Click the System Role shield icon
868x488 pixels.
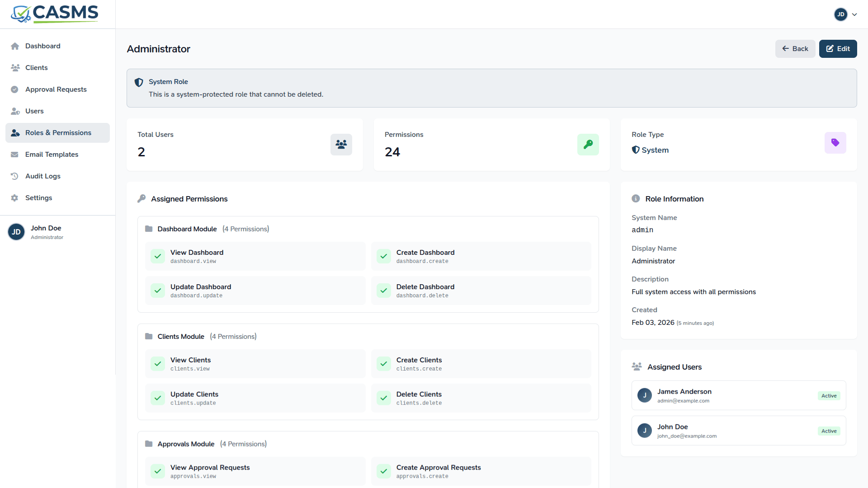click(139, 82)
